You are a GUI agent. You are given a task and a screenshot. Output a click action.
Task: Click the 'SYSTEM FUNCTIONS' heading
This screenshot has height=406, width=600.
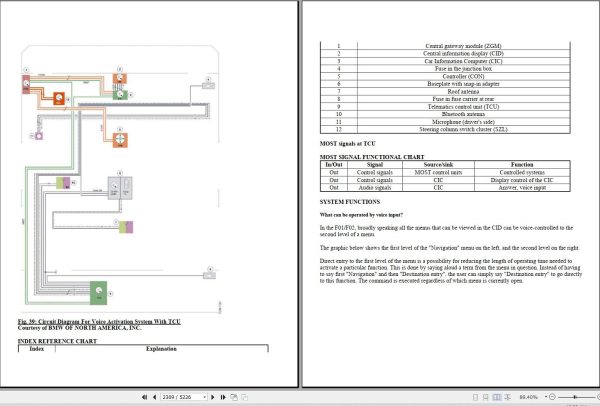pos(350,202)
